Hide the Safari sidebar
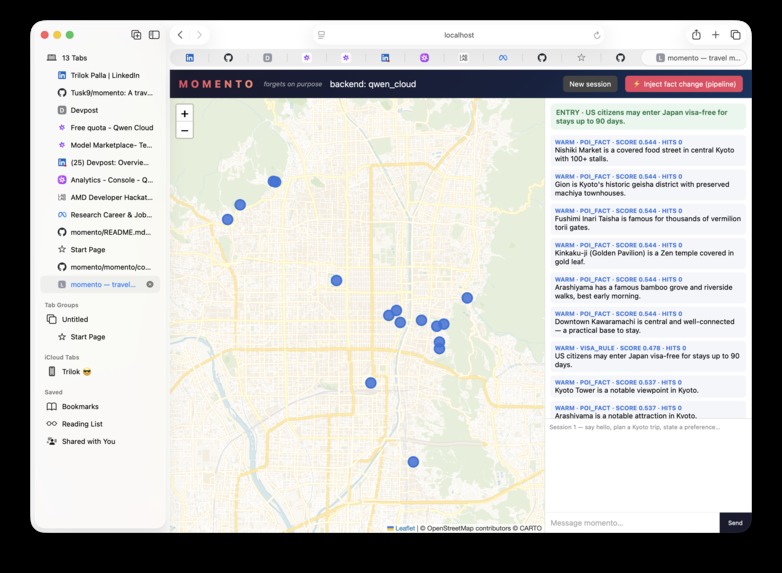The image size is (782, 573). pos(154,35)
